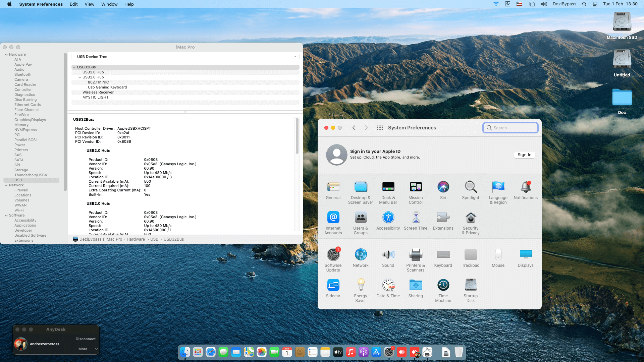Click Disconnect in AnyDesk panel
644x362 pixels.
86,339
